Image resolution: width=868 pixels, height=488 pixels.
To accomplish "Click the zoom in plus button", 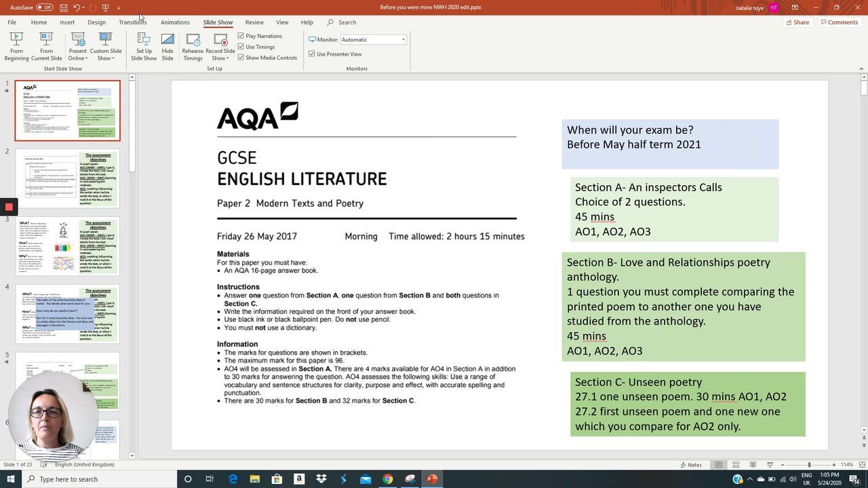I will (835, 464).
